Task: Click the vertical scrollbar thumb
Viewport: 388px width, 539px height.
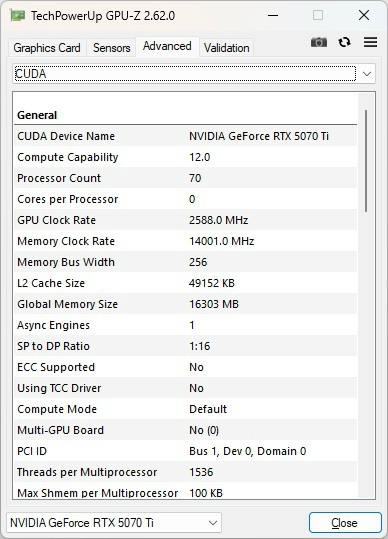Action: (366, 161)
